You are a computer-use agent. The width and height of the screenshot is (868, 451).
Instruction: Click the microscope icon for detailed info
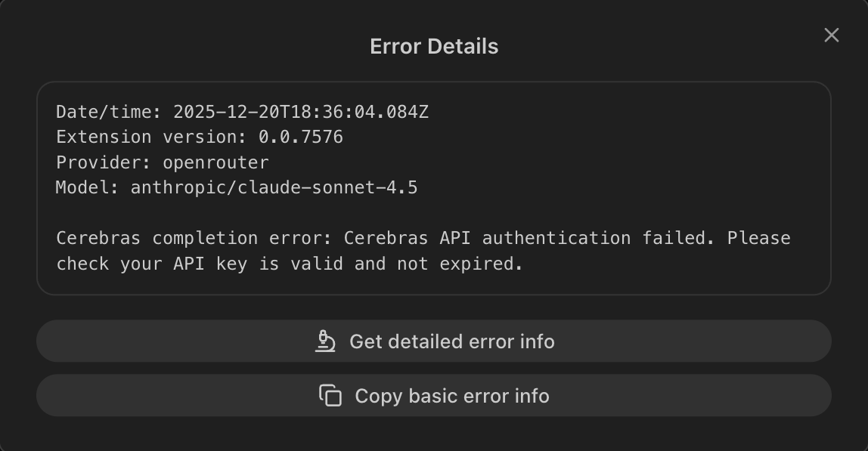325,341
